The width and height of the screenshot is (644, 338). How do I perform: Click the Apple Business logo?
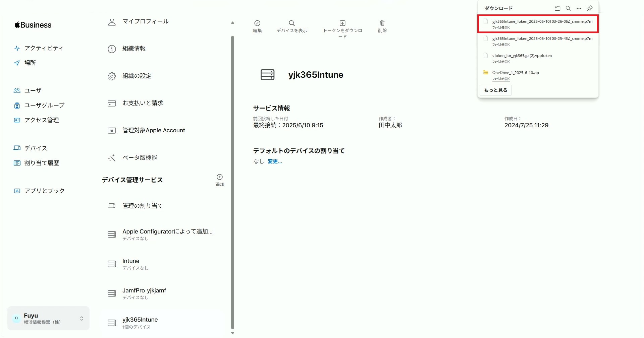pyautogui.click(x=33, y=25)
